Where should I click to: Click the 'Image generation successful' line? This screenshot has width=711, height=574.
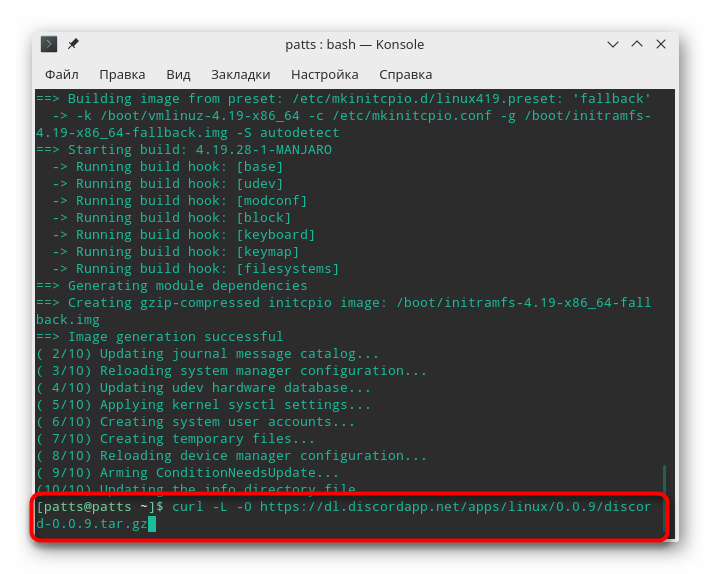160,336
